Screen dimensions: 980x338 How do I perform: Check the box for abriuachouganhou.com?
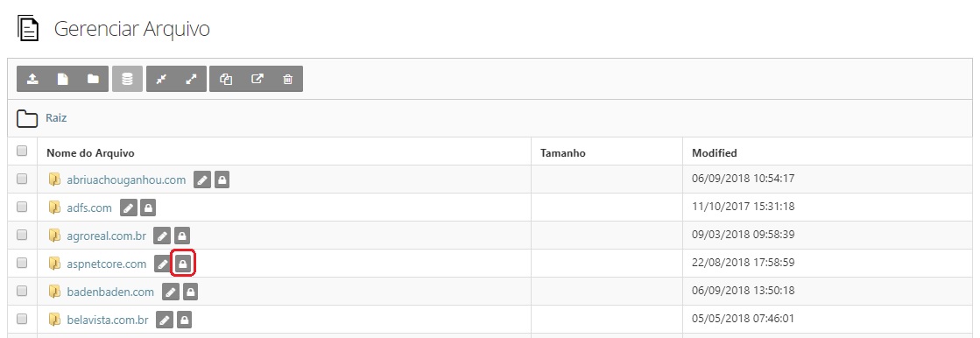coord(22,179)
